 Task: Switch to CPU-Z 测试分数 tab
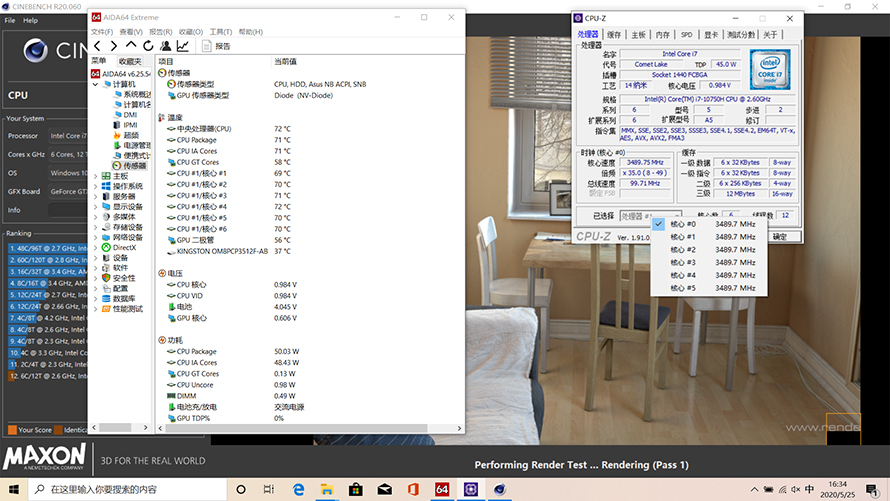pyautogui.click(x=741, y=35)
